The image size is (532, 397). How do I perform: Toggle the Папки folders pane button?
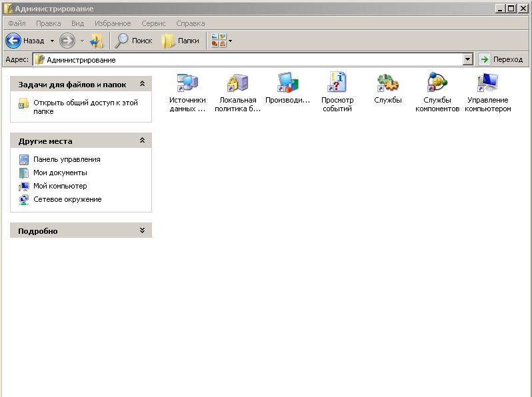point(181,41)
